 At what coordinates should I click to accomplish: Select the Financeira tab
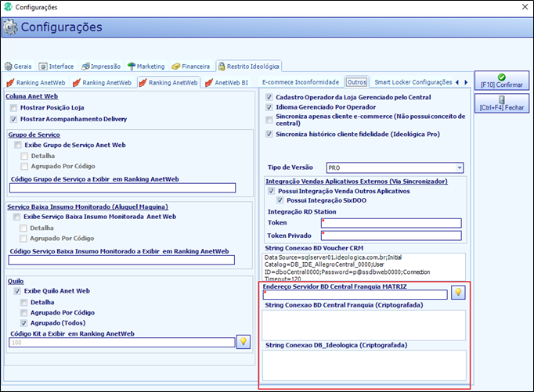coord(191,67)
